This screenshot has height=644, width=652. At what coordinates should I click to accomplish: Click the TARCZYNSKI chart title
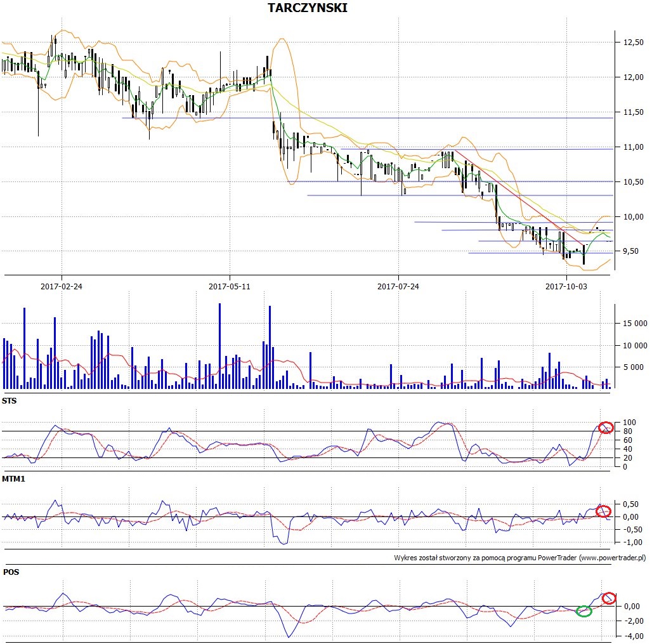[x=307, y=8]
